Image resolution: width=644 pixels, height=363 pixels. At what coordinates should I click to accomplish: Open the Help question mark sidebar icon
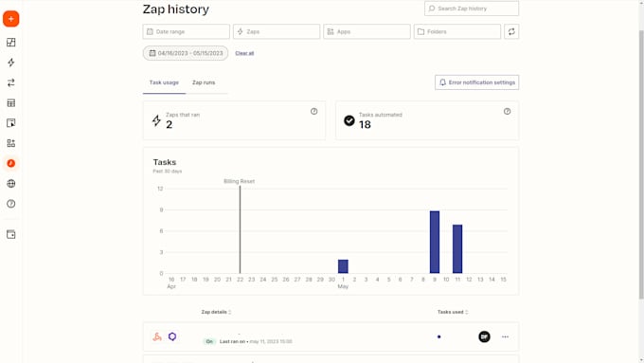click(11, 204)
